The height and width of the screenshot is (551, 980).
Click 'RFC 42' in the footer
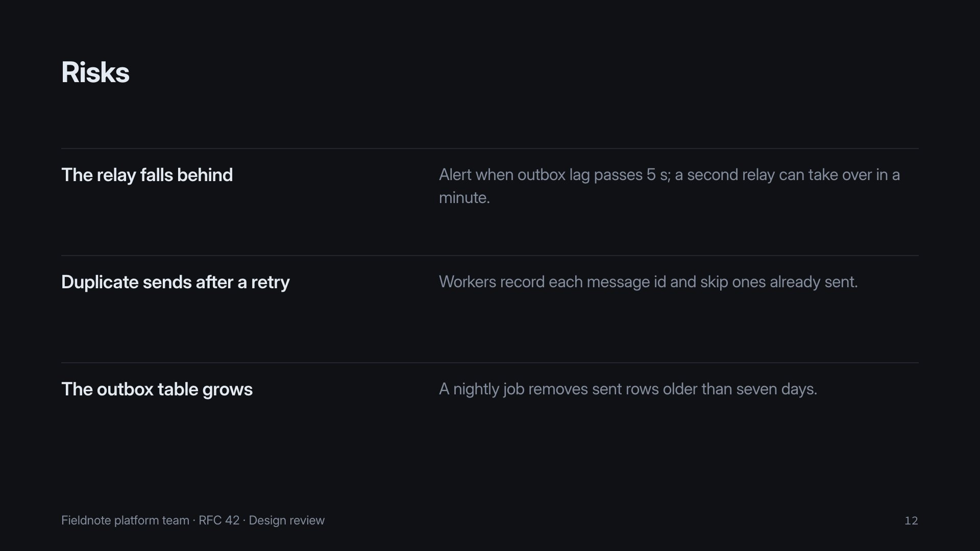click(219, 520)
